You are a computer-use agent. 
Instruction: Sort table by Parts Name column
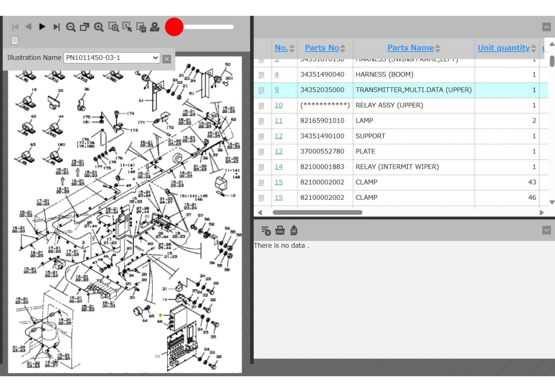click(x=410, y=48)
